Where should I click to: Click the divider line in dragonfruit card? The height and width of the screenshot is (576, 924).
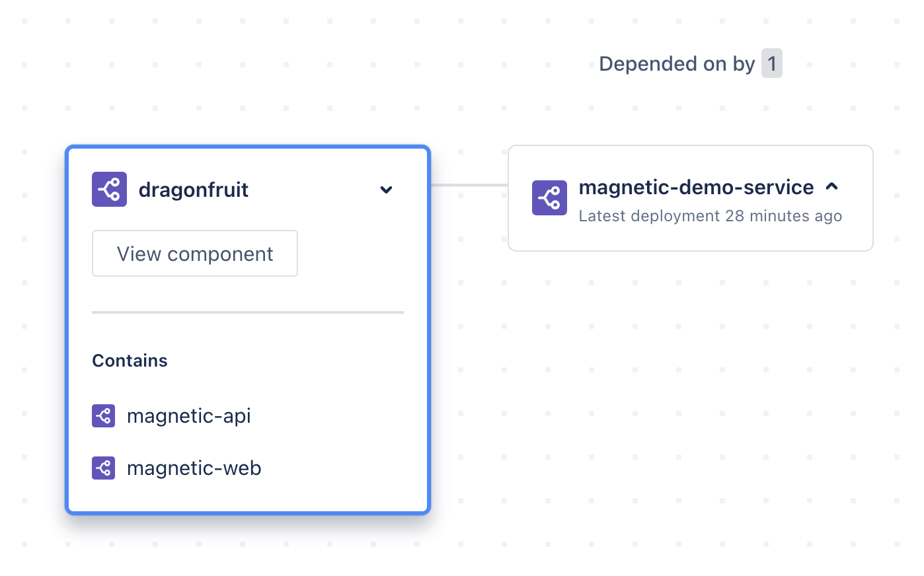click(248, 312)
